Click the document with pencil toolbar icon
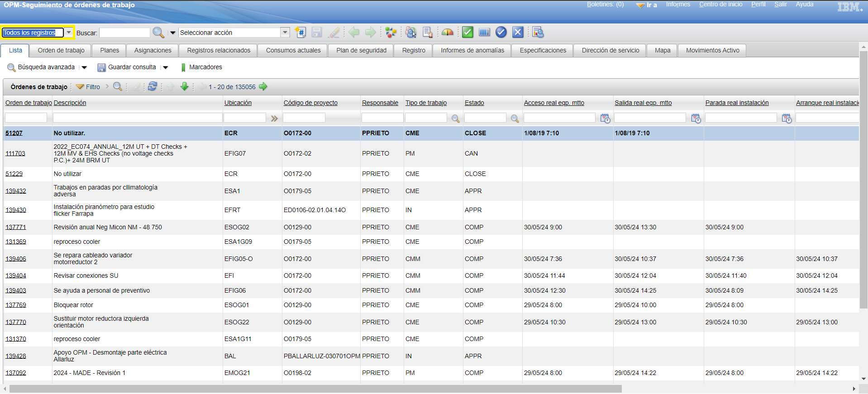This screenshot has width=868, height=394. [x=428, y=32]
